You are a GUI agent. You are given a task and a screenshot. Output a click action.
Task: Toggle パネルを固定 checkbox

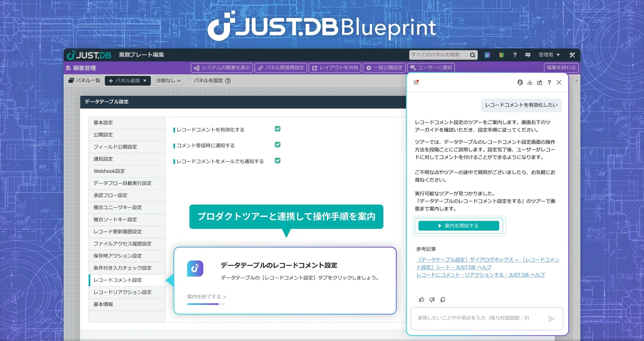(x=189, y=81)
